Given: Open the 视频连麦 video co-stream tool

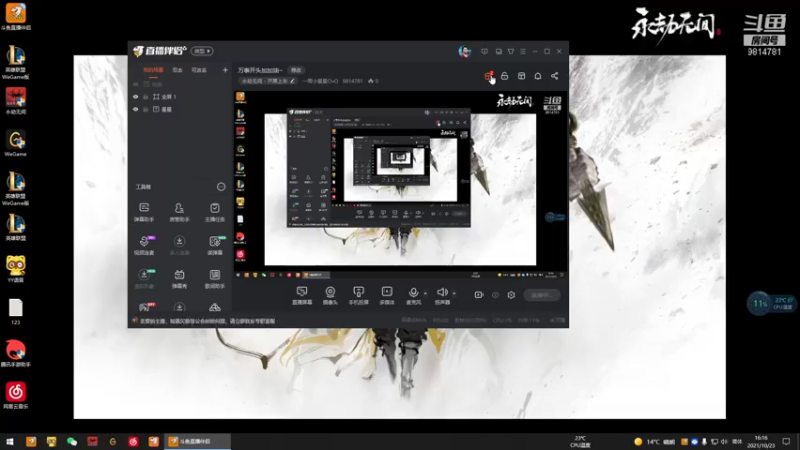Looking at the screenshot, I should pyautogui.click(x=144, y=245).
